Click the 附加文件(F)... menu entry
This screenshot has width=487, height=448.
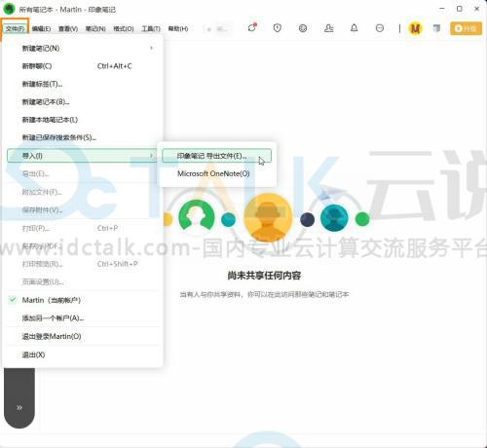click(x=82, y=192)
